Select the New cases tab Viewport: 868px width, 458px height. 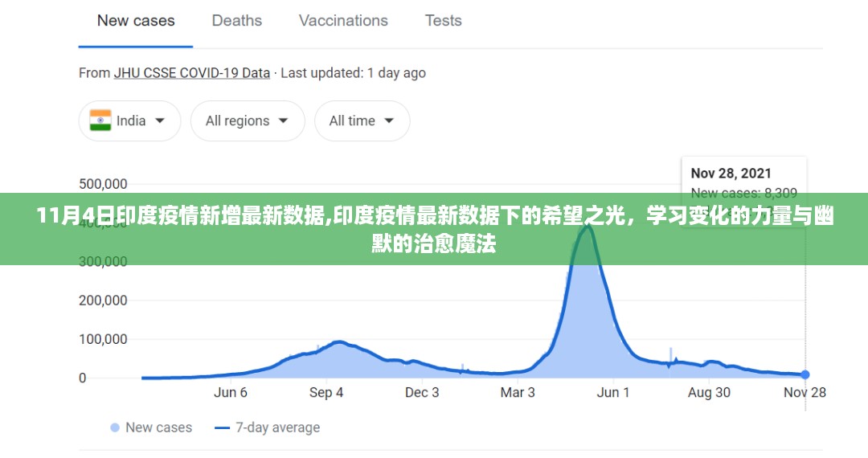[136, 21]
